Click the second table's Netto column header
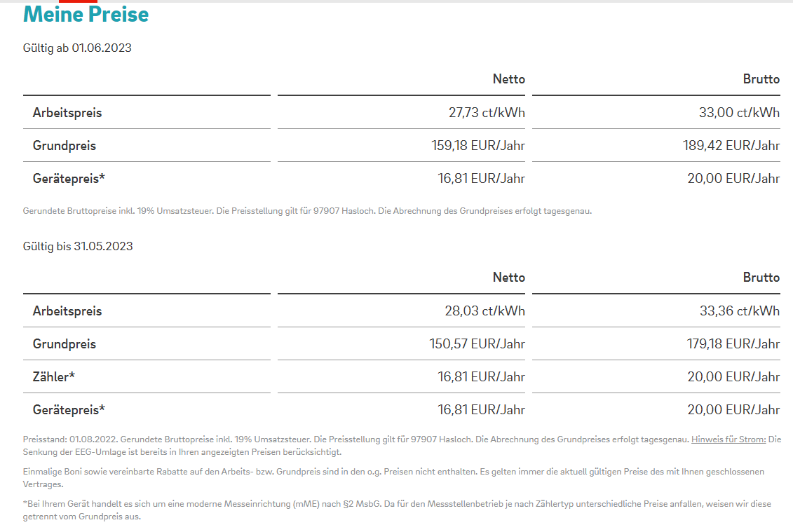Viewport: 793px width, 532px height. (509, 278)
